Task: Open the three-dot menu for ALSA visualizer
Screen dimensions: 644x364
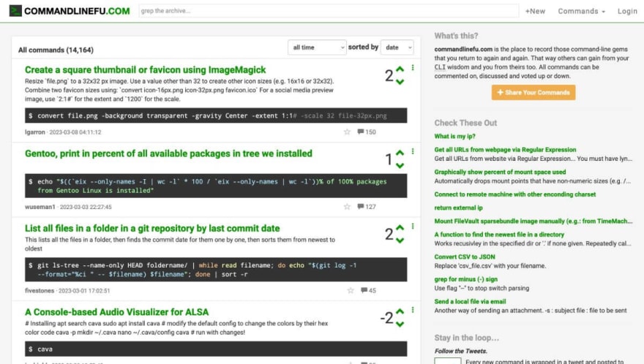Action: pyautogui.click(x=413, y=310)
